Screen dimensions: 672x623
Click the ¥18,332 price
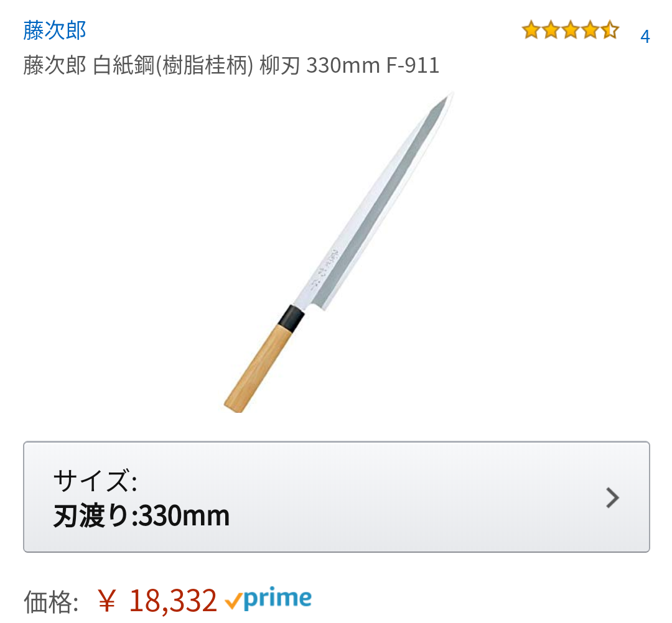[x=157, y=601]
